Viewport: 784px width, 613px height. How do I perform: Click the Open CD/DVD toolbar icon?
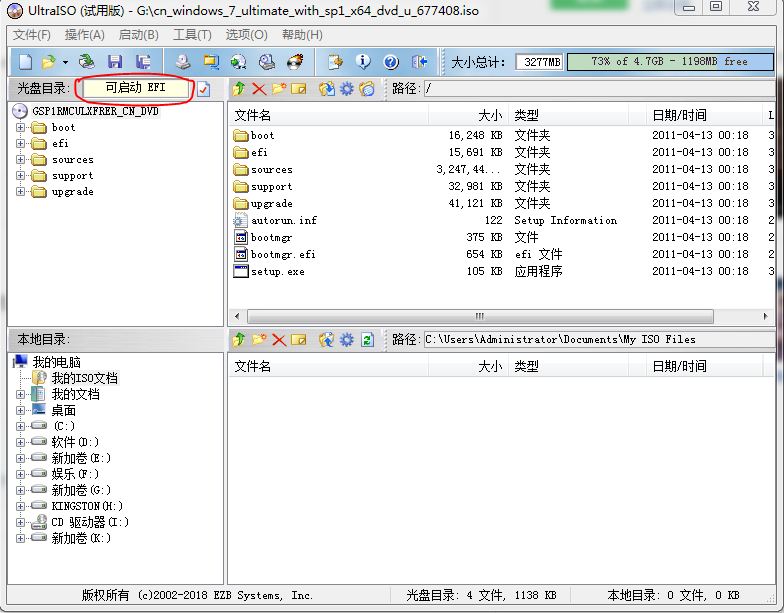pos(87,62)
